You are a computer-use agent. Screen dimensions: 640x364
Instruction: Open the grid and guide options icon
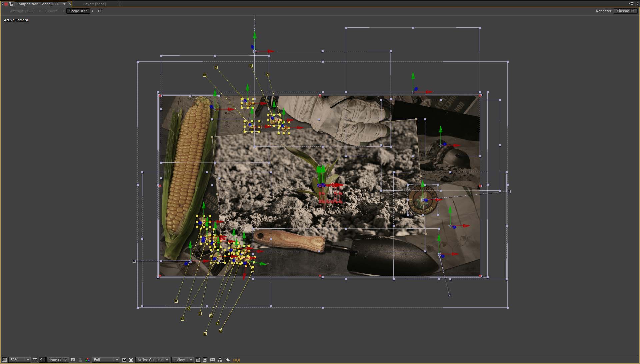[35, 360]
